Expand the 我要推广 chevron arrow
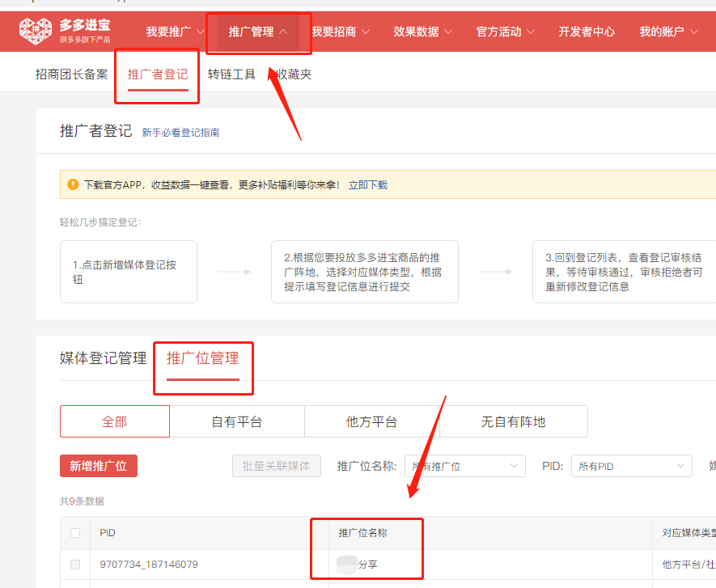 tap(201, 32)
